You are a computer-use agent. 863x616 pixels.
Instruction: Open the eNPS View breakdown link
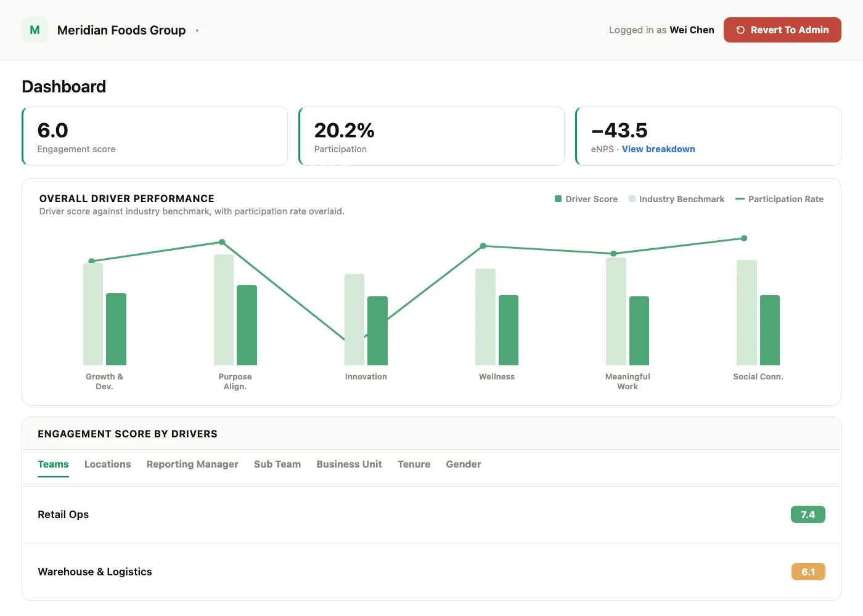pyautogui.click(x=658, y=149)
